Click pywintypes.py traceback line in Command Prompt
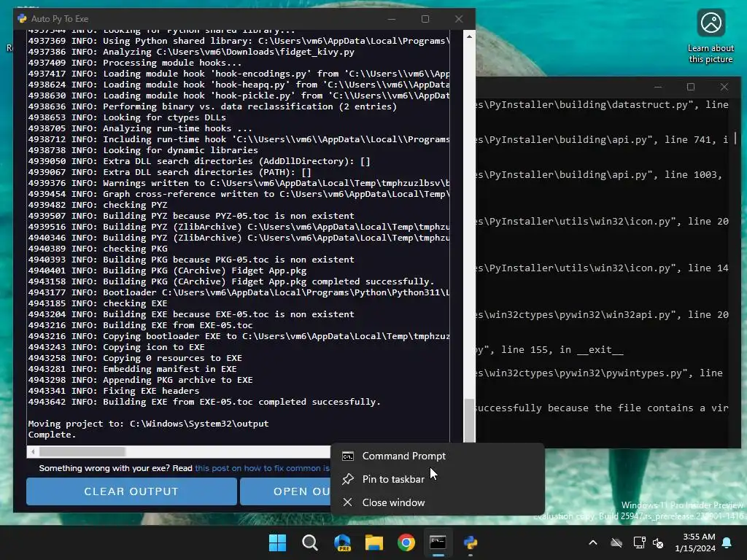 pyautogui.click(x=600, y=373)
